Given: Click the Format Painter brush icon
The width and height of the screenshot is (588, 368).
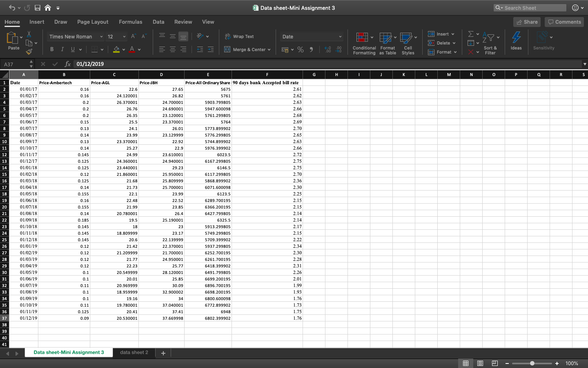Looking at the screenshot, I should (x=29, y=52).
